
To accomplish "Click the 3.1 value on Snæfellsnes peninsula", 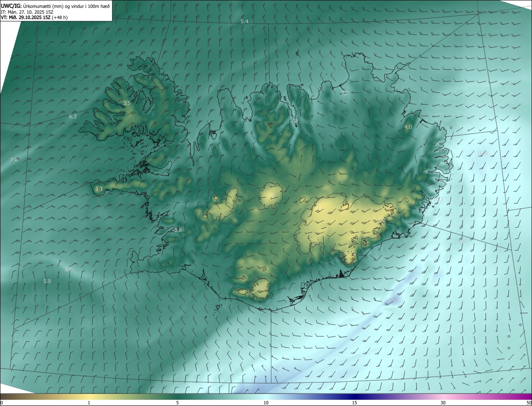I will click(x=99, y=189).
